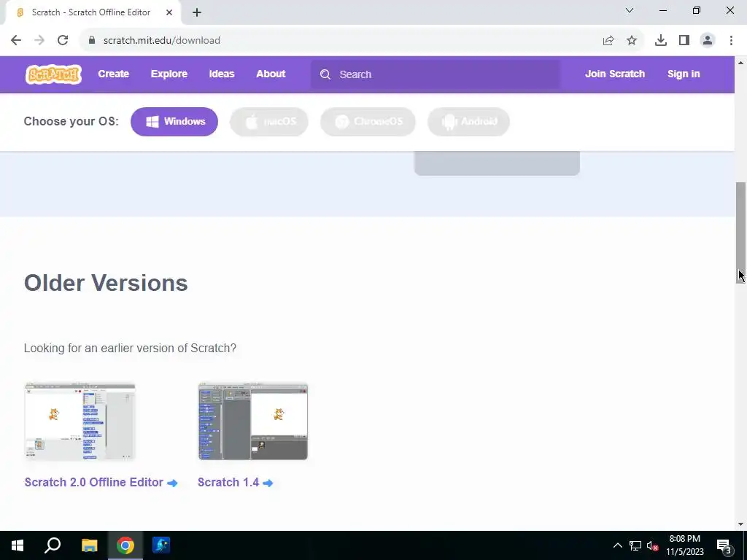Screen dimensions: 747x560
Task: Select the Scratch Offline Editor tab
Action: tap(90, 12)
